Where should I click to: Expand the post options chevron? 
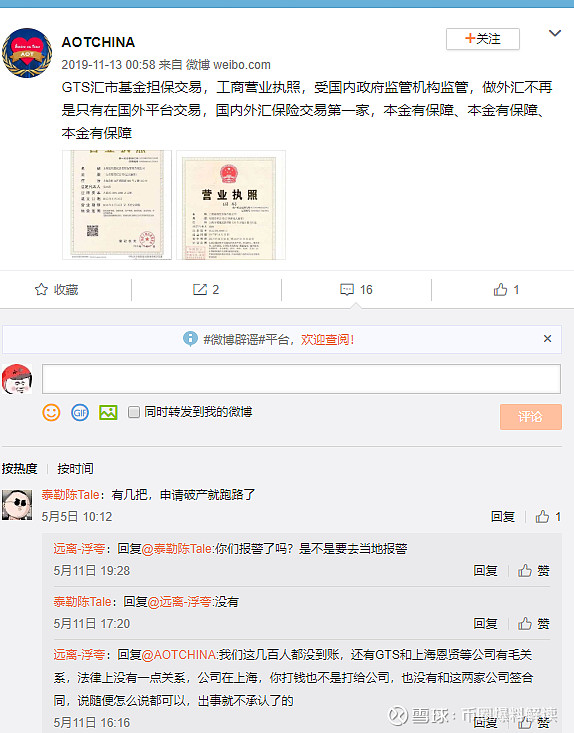[x=554, y=33]
